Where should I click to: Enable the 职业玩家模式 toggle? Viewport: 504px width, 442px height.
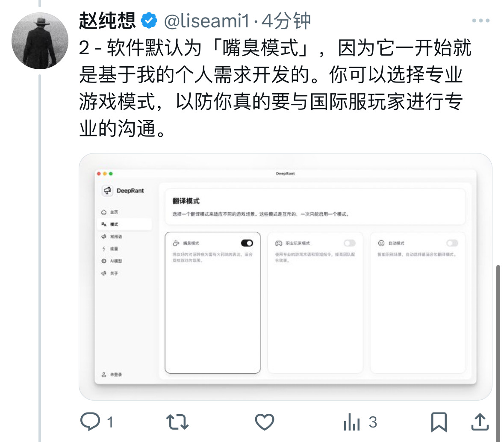350,243
